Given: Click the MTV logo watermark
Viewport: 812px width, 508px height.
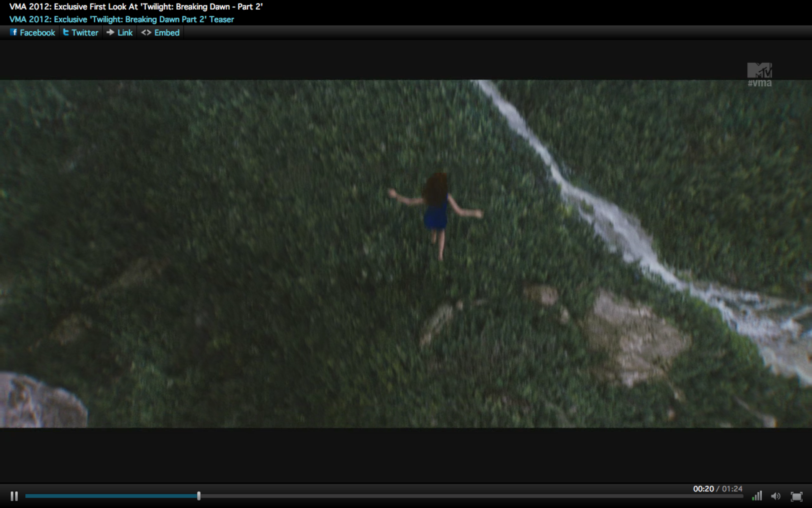Looking at the screenshot, I should (x=760, y=70).
